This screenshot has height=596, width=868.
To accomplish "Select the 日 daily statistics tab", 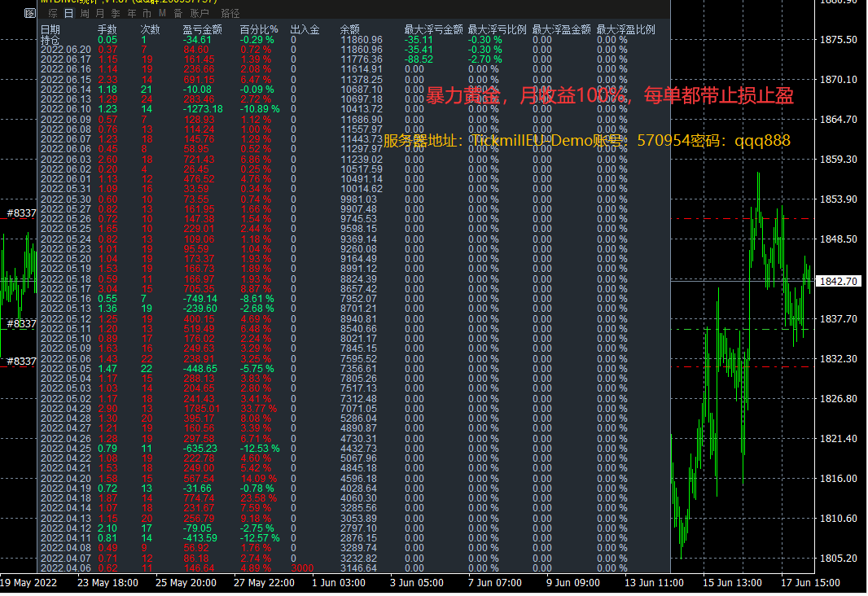I will coord(68,13).
